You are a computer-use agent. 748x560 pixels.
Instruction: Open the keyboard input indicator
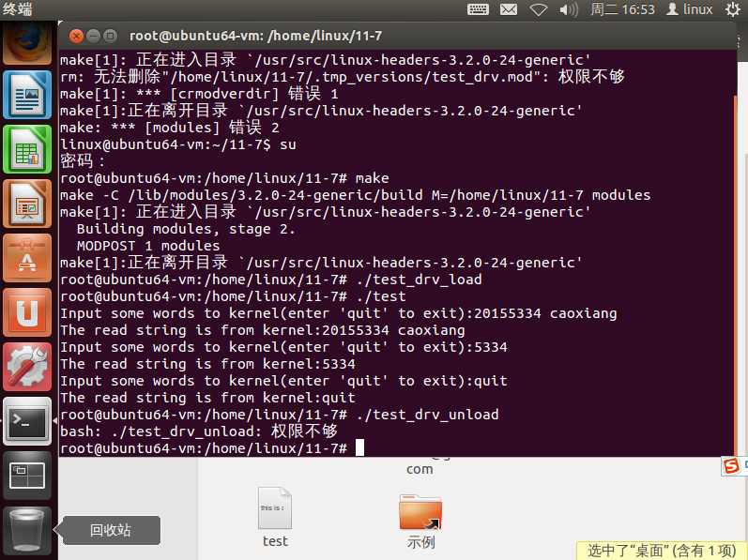pos(478,9)
